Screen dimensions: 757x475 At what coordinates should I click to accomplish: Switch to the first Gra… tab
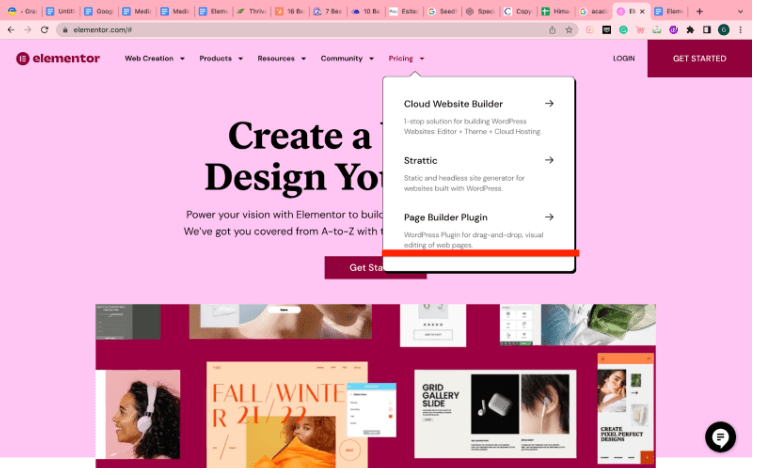(x=23, y=11)
